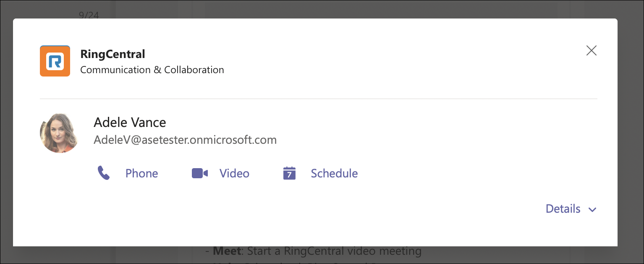Select the Schedule link text
This screenshot has height=264, width=644.
coord(334,173)
